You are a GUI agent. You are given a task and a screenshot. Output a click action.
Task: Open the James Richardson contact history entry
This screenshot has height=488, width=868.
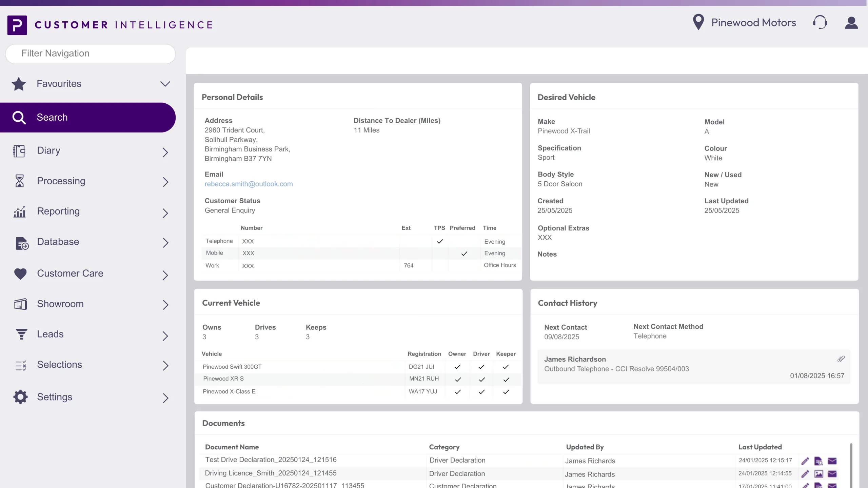[x=694, y=367]
